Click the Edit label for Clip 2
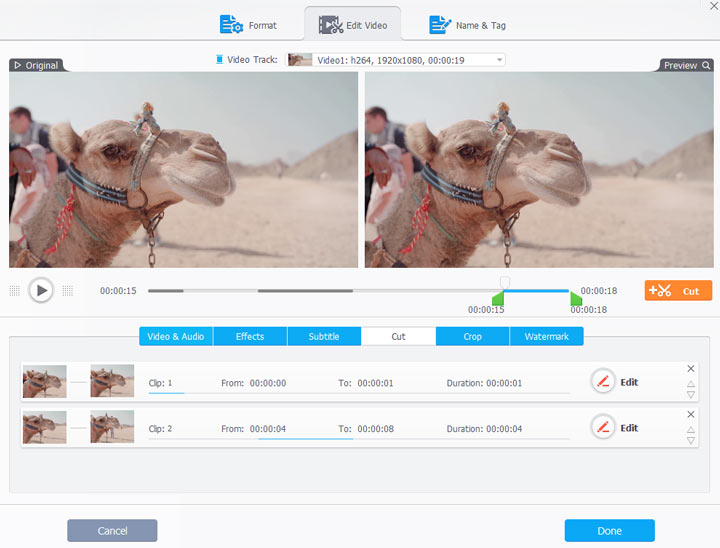The image size is (720, 548). point(629,428)
